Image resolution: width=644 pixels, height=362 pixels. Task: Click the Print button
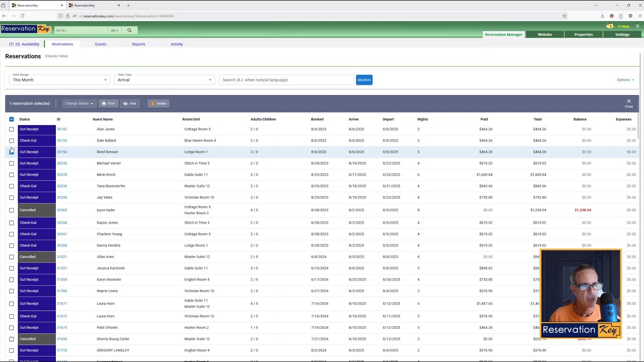108,104
